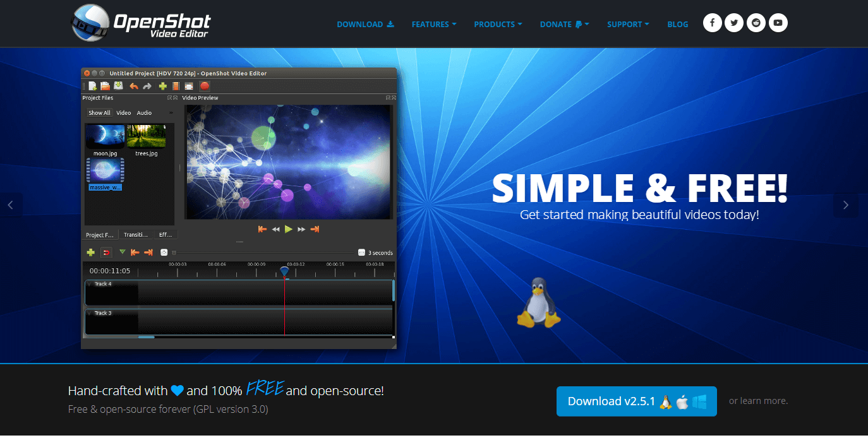The height and width of the screenshot is (445, 868).
Task: Click the float icon of Video Preview panel
Action: click(388, 98)
